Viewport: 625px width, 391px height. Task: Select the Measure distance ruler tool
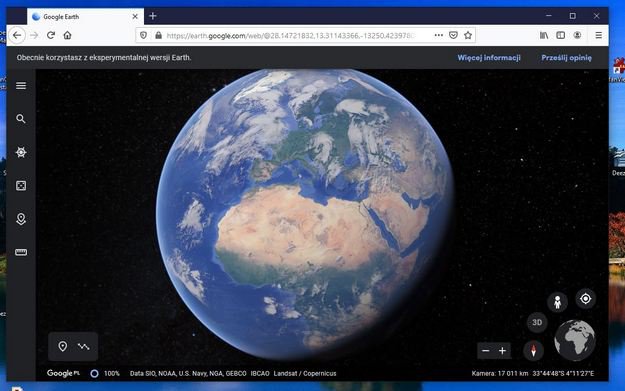click(x=21, y=252)
